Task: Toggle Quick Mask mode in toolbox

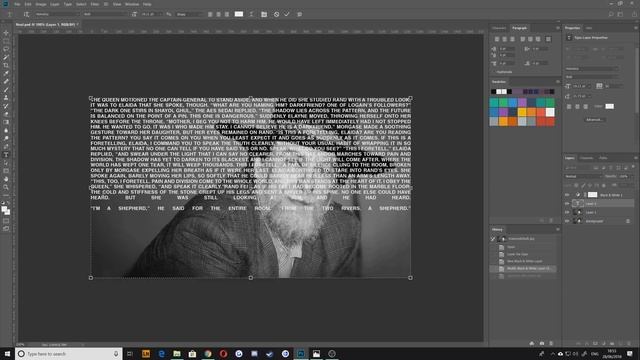Action: [6, 221]
